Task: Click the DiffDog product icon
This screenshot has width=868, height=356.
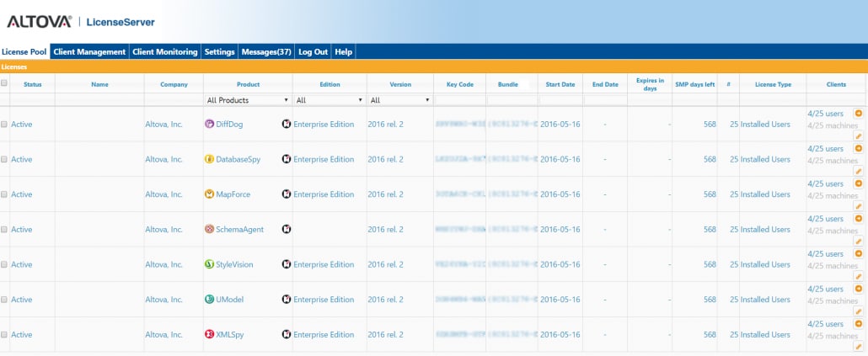Action: (209, 124)
